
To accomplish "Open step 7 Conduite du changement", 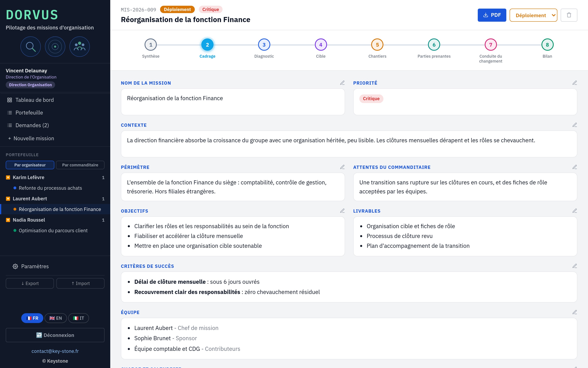I will pos(491,45).
